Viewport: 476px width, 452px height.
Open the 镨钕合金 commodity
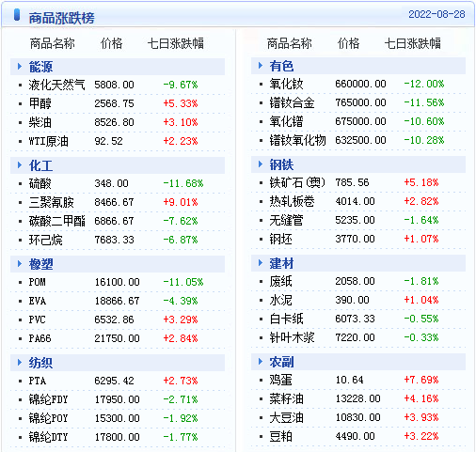click(292, 102)
